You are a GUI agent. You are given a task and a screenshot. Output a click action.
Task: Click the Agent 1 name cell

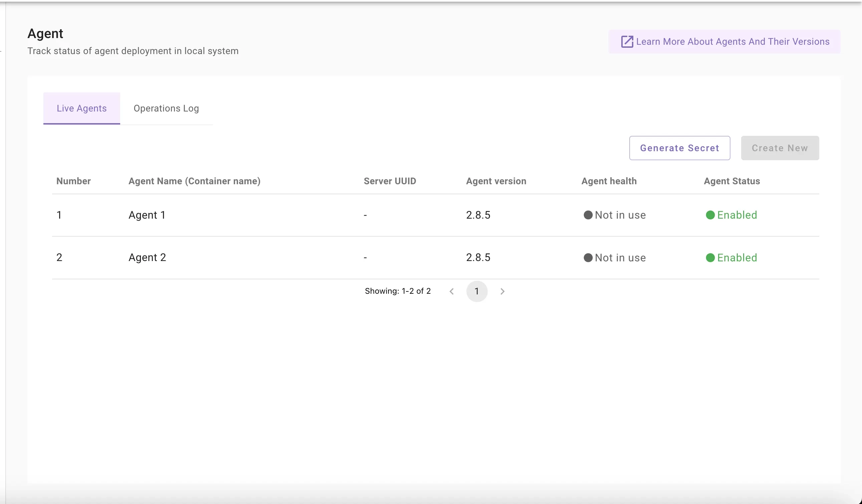tap(147, 215)
